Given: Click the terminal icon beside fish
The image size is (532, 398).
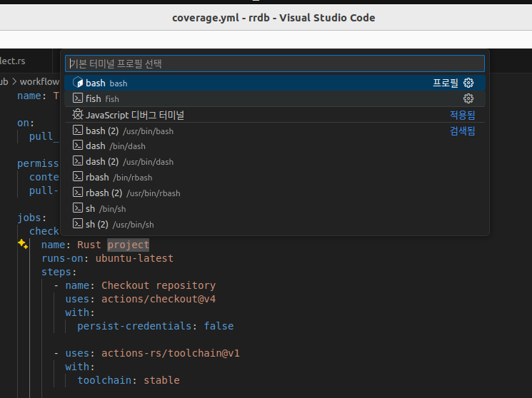Looking at the screenshot, I should [78, 98].
